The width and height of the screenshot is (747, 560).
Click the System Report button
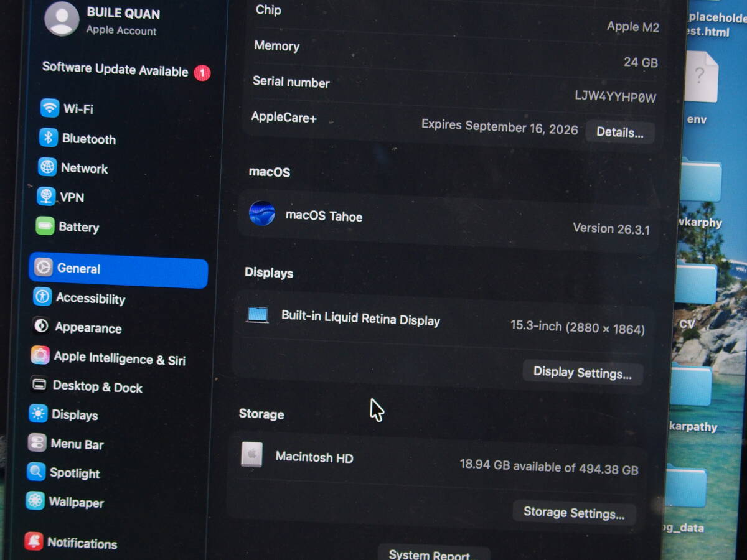(x=433, y=553)
